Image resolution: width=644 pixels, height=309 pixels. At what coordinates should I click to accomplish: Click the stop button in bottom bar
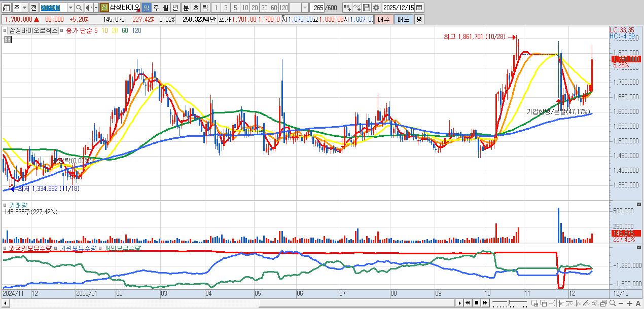pos(477,303)
